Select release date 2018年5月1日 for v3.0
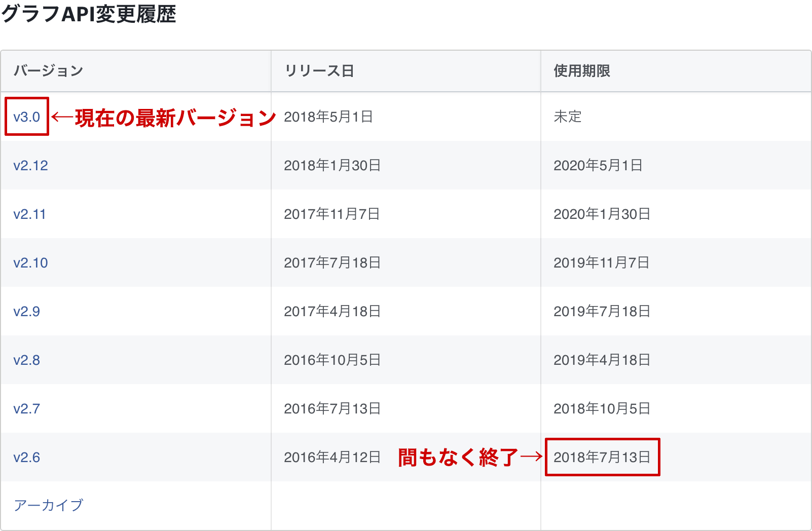The image size is (812, 531). [x=328, y=117]
